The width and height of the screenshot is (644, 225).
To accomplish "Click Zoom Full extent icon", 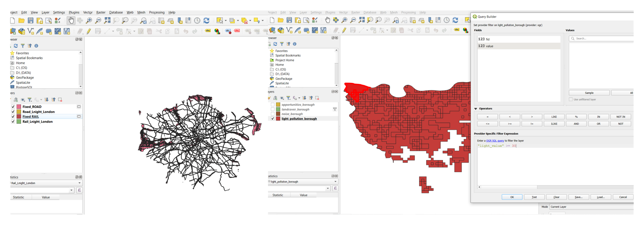I will coord(107,21).
